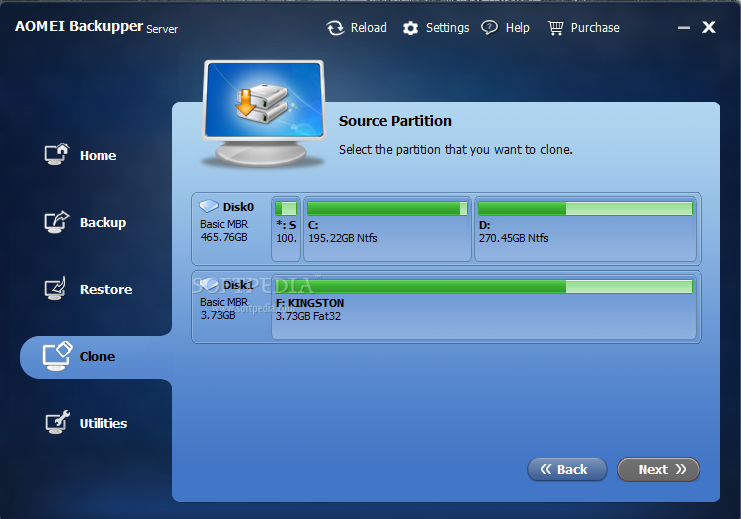Image resolution: width=741 pixels, height=519 pixels.
Task: Click the Reload circular arrows icon
Action: coord(335,28)
